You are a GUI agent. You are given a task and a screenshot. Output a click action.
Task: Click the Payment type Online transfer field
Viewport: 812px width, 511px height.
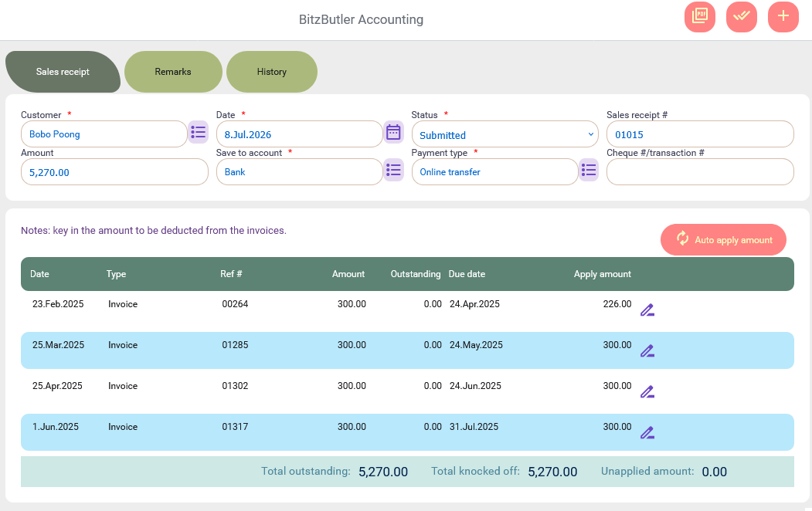point(494,171)
